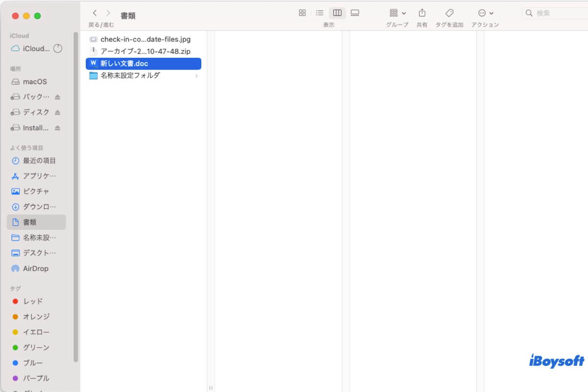588x392 pixels.
Task: Open the 共有 (Share) options
Action: pyautogui.click(x=422, y=13)
